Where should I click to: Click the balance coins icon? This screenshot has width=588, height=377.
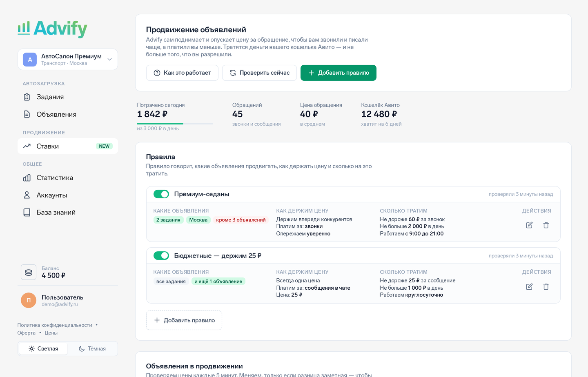[29, 272]
